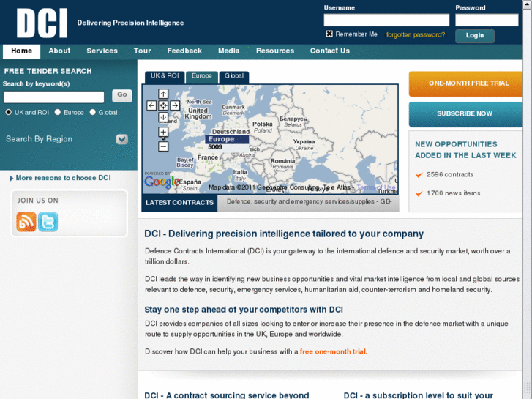
Task: Click the Delivering Precision Intelligence tagline
Action: click(x=130, y=23)
